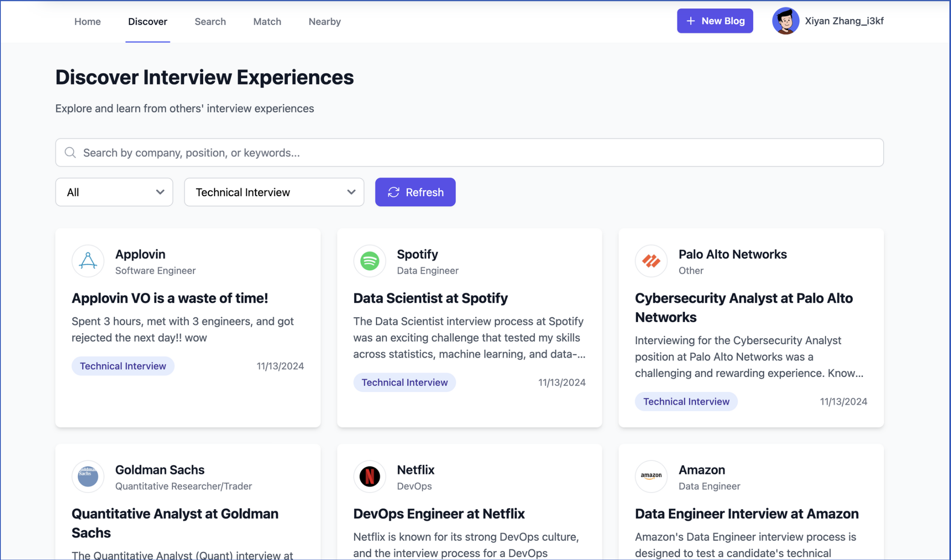This screenshot has height=560, width=951.
Task: Click Technical Interview tag on Palo Alto card
Action: pyautogui.click(x=686, y=401)
